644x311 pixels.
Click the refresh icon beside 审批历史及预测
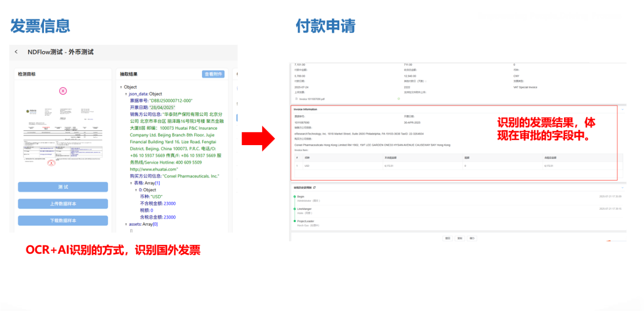point(314,188)
